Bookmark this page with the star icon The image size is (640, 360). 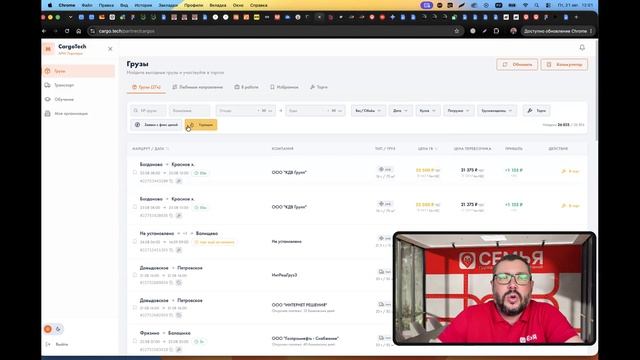coord(456,31)
